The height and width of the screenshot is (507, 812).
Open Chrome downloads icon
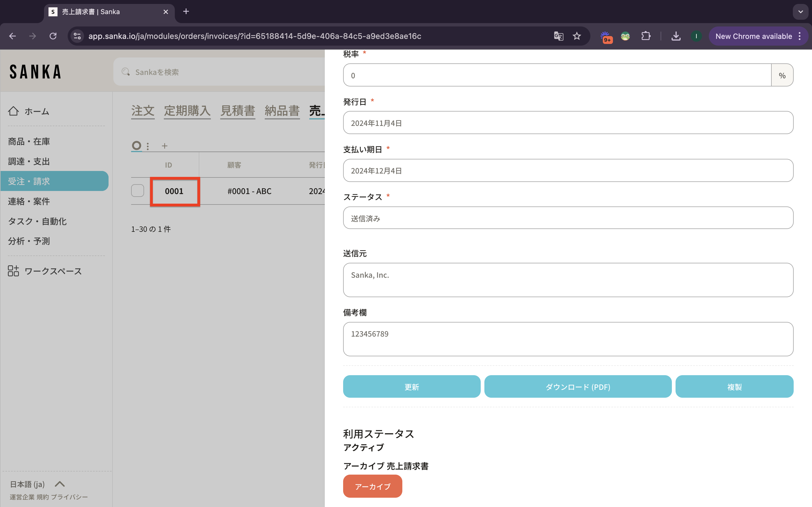676,36
